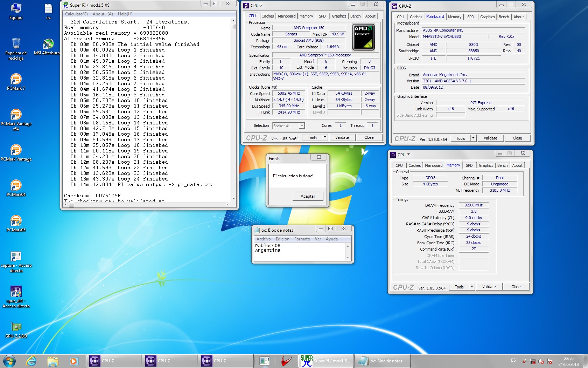Switch to Super PI taskbar button
The width and height of the screenshot is (588, 368).
(326, 361)
